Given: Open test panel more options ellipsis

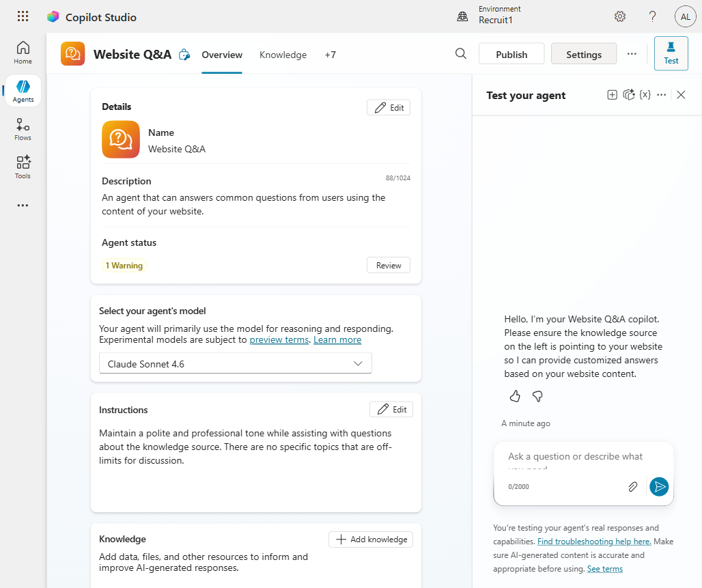Looking at the screenshot, I should pyautogui.click(x=661, y=95).
